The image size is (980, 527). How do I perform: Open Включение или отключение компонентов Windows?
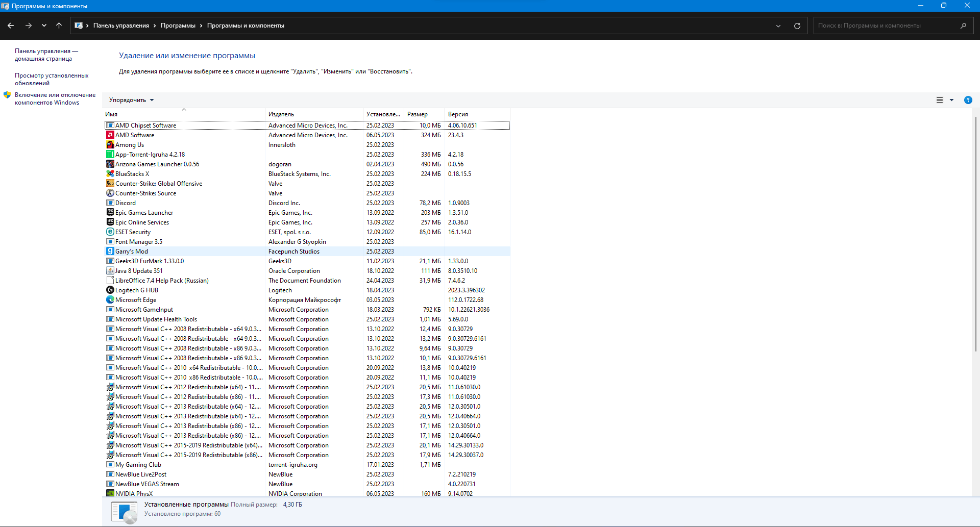coord(55,99)
